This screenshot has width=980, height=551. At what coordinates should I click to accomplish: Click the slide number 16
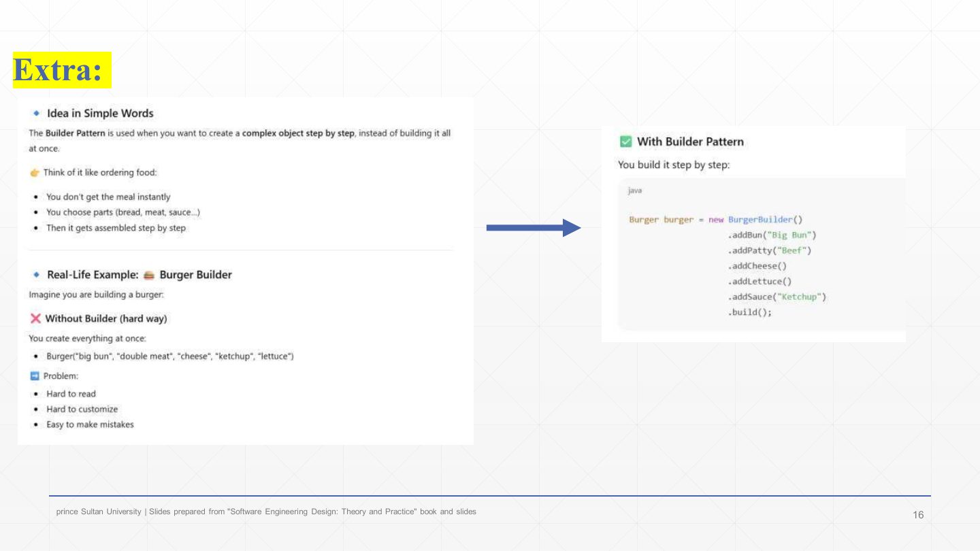point(918,515)
